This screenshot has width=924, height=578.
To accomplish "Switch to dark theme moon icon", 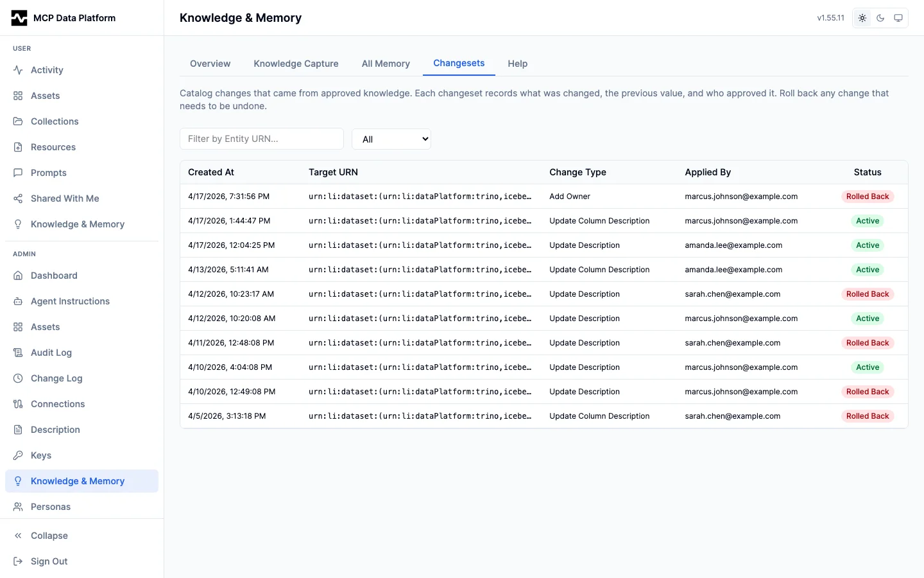I will click(880, 18).
